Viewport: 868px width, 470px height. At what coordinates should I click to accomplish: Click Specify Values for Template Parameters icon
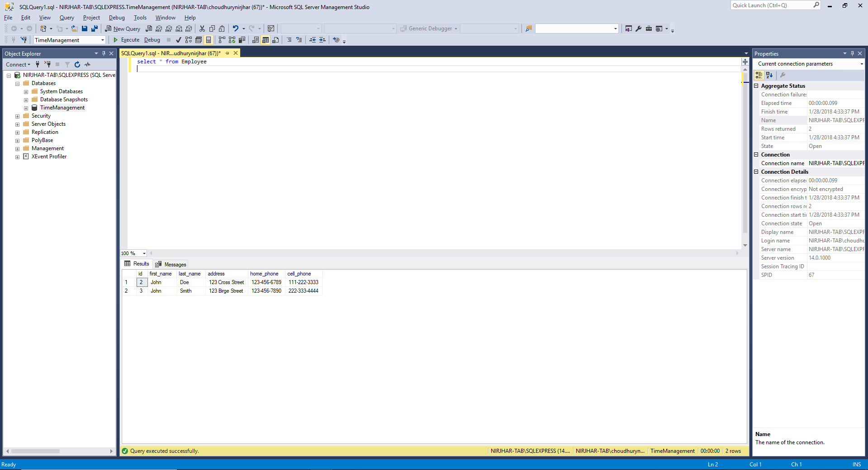pyautogui.click(x=336, y=40)
